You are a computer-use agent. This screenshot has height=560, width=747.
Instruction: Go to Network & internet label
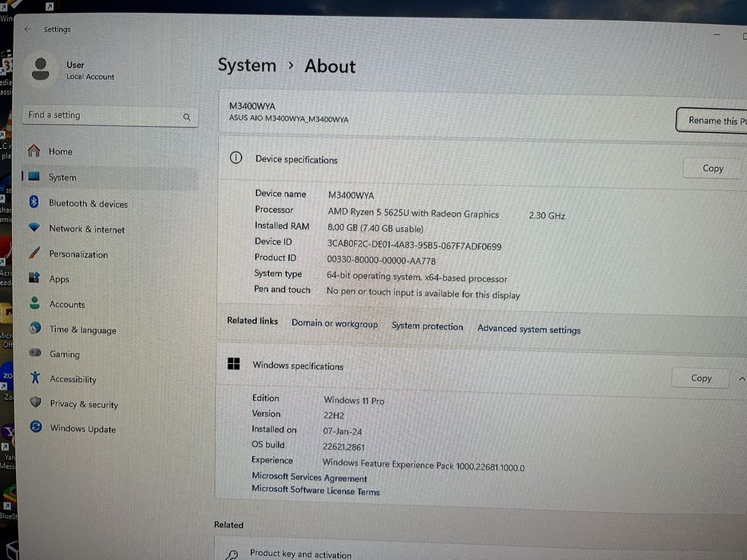86,229
